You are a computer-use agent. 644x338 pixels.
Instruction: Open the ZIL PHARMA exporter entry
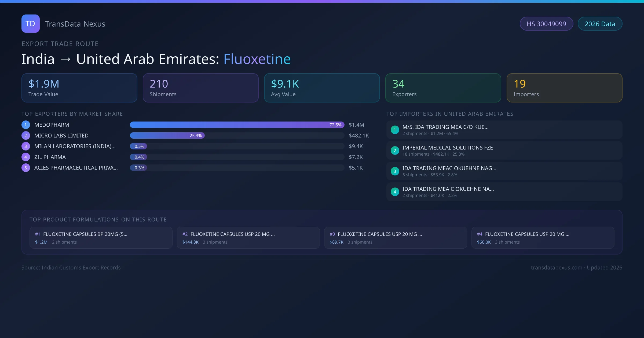point(50,157)
